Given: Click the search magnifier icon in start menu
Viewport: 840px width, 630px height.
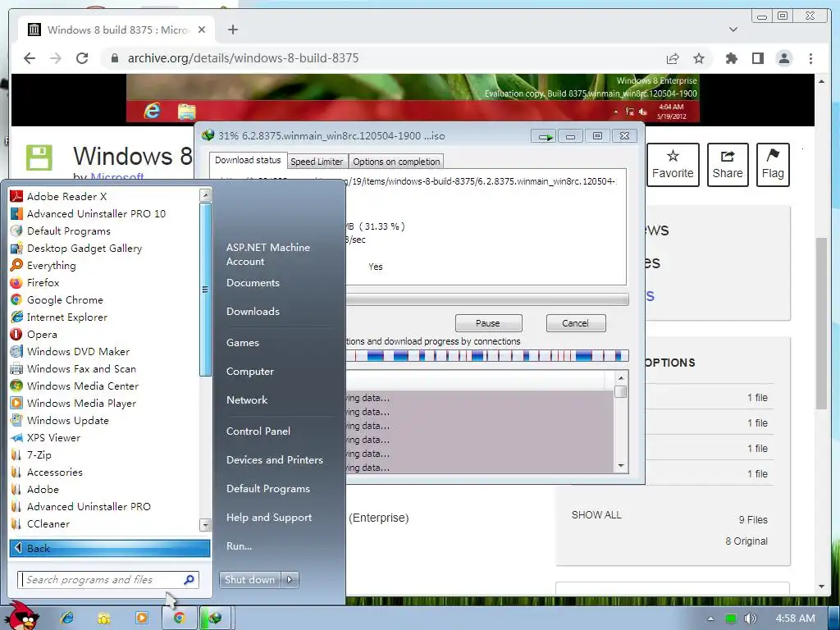Looking at the screenshot, I should (189, 580).
